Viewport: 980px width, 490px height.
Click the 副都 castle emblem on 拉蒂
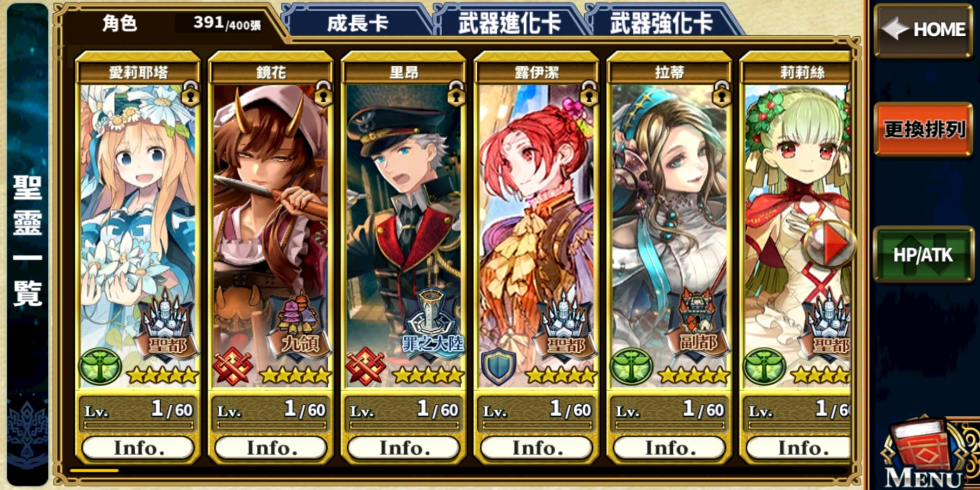[x=698, y=323]
